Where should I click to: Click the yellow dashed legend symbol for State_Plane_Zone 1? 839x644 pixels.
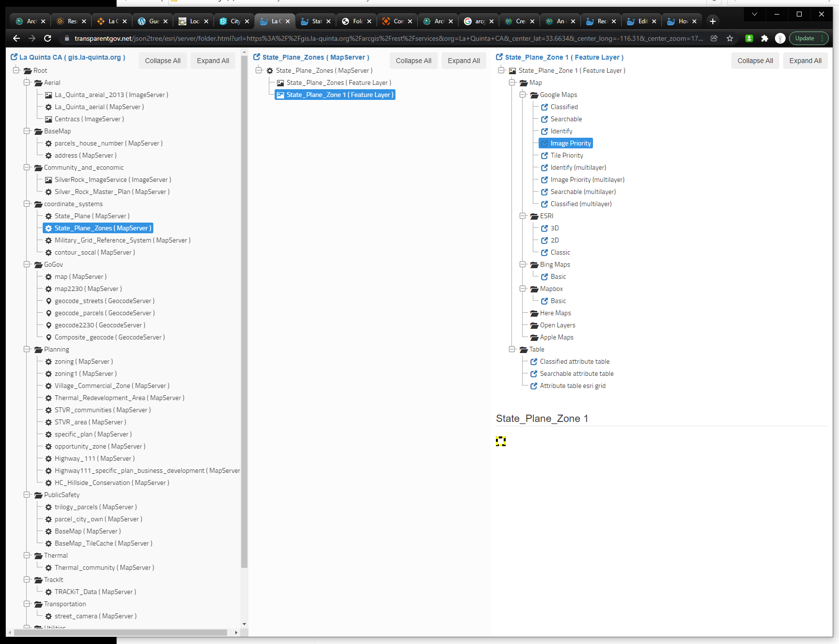(501, 441)
